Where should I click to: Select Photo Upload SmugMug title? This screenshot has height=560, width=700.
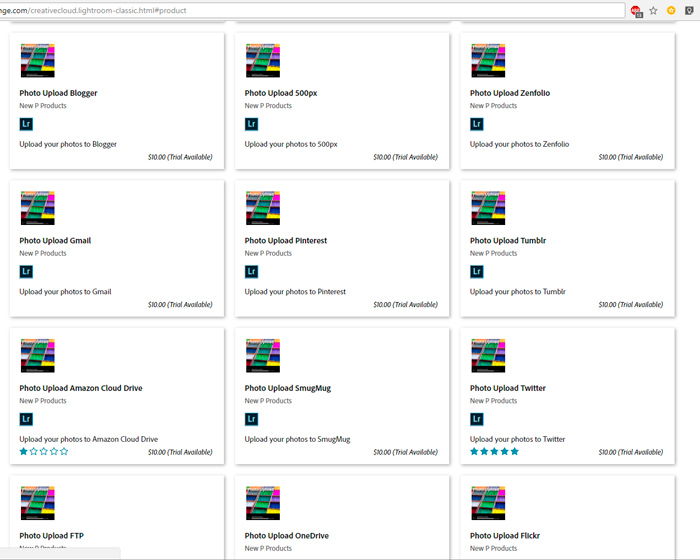pyautogui.click(x=288, y=388)
